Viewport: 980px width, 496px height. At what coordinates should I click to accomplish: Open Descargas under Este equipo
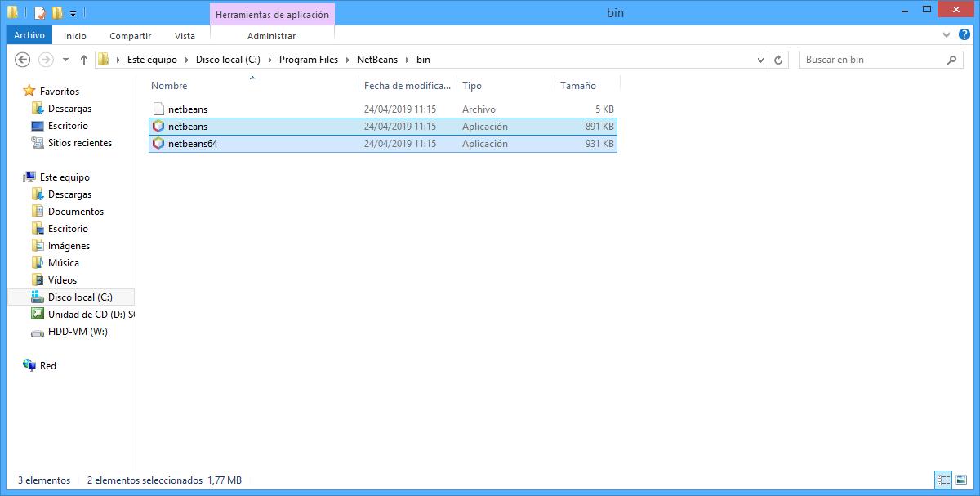(x=69, y=194)
